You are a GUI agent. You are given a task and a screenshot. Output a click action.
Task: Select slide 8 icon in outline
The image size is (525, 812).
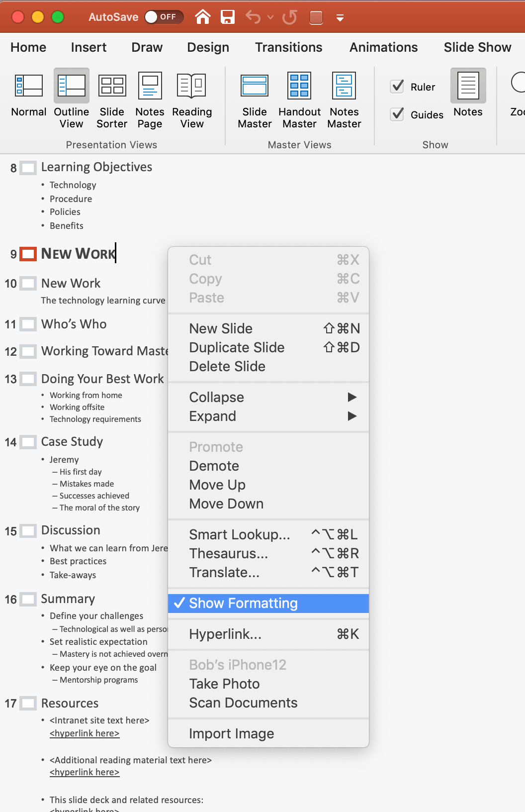[28, 168]
